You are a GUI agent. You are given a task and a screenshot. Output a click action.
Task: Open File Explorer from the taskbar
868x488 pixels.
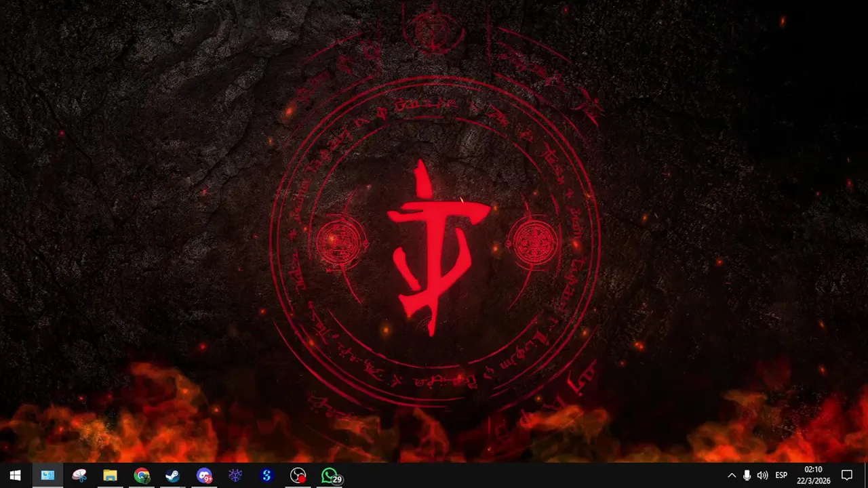[110, 476]
